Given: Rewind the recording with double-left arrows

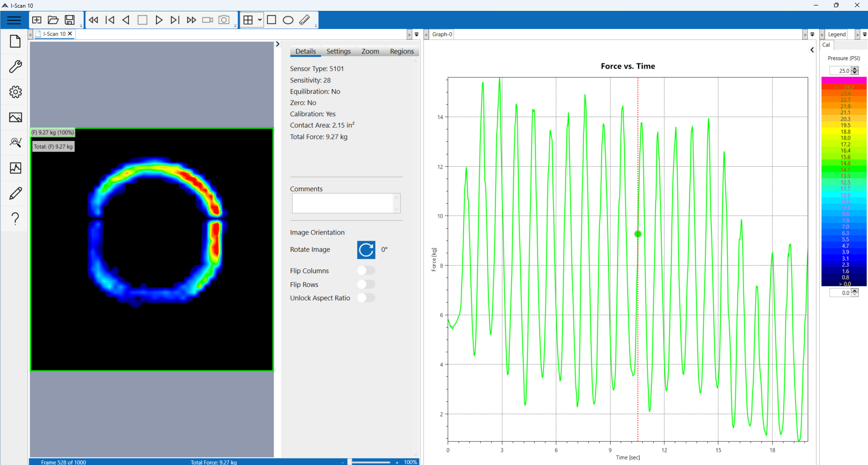Looking at the screenshot, I should (94, 20).
